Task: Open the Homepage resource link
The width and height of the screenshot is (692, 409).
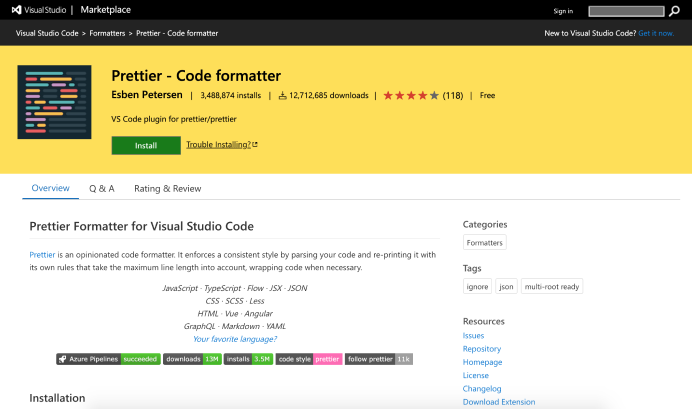Action: (x=482, y=362)
